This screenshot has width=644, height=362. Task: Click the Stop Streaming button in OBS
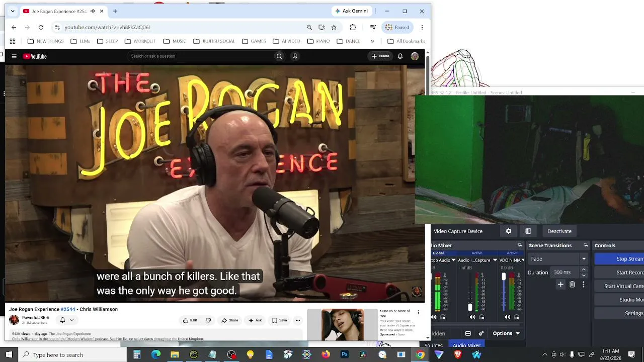[x=619, y=259]
